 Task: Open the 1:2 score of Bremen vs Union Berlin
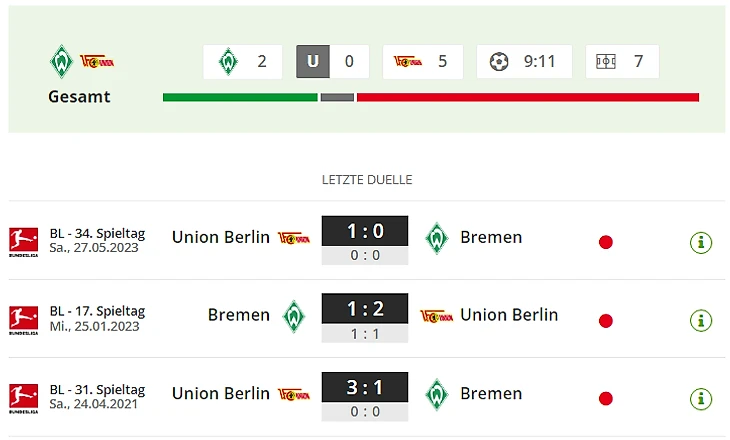point(365,309)
